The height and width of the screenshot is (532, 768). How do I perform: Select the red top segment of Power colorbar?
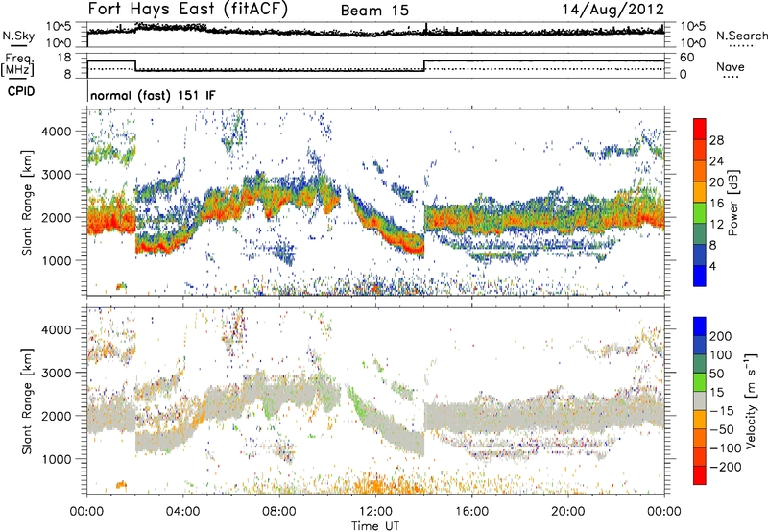click(x=700, y=130)
